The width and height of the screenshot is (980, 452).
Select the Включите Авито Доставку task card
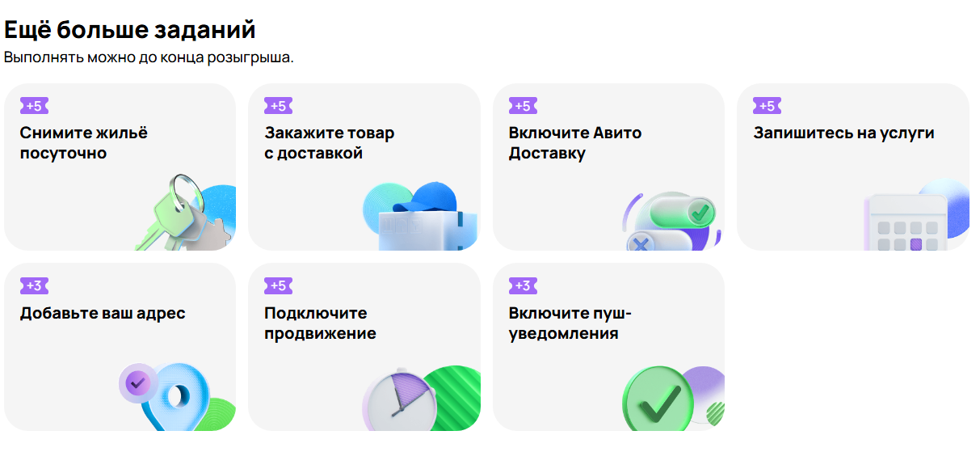608,167
